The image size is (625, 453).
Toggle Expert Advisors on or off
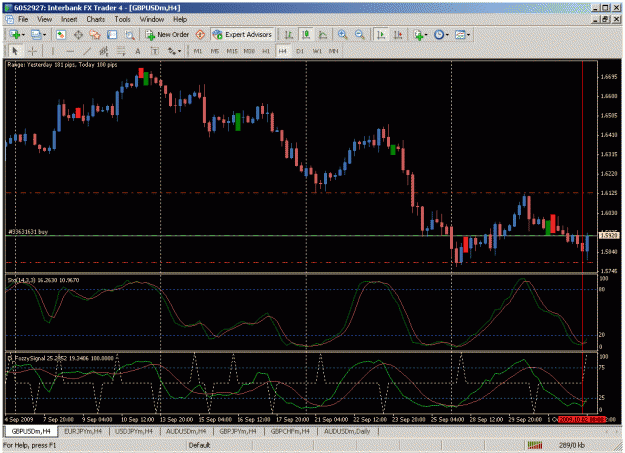242,35
